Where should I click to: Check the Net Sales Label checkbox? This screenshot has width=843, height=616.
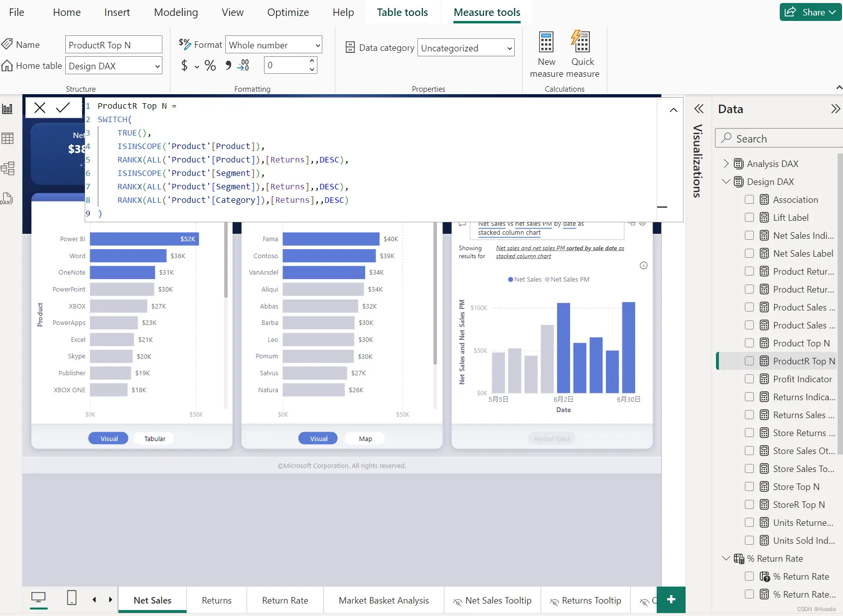click(749, 253)
